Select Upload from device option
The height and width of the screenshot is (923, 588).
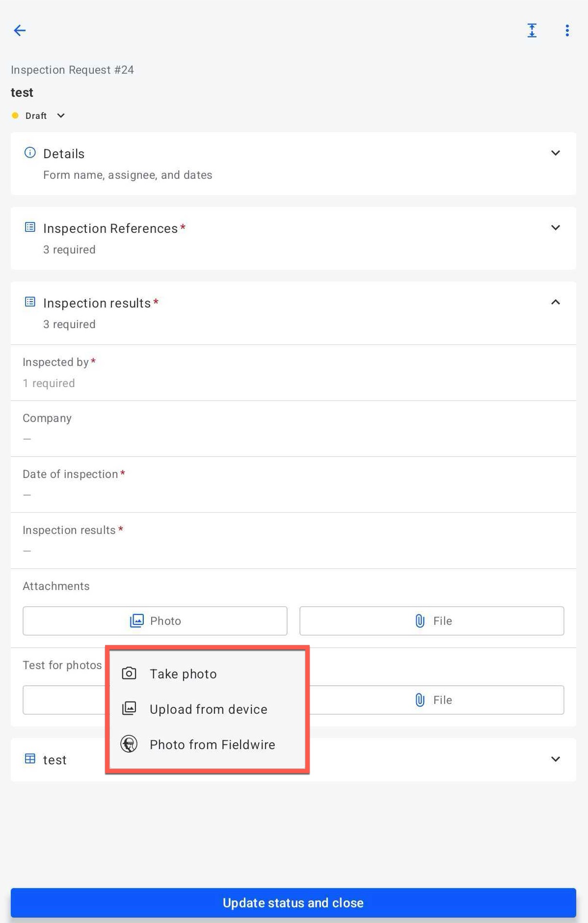(208, 709)
